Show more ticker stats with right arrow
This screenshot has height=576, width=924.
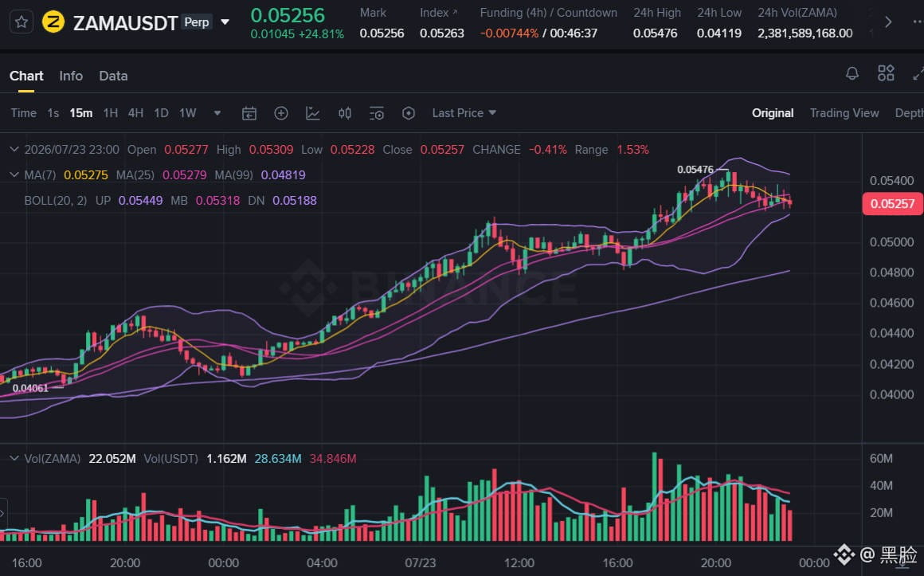coord(888,22)
